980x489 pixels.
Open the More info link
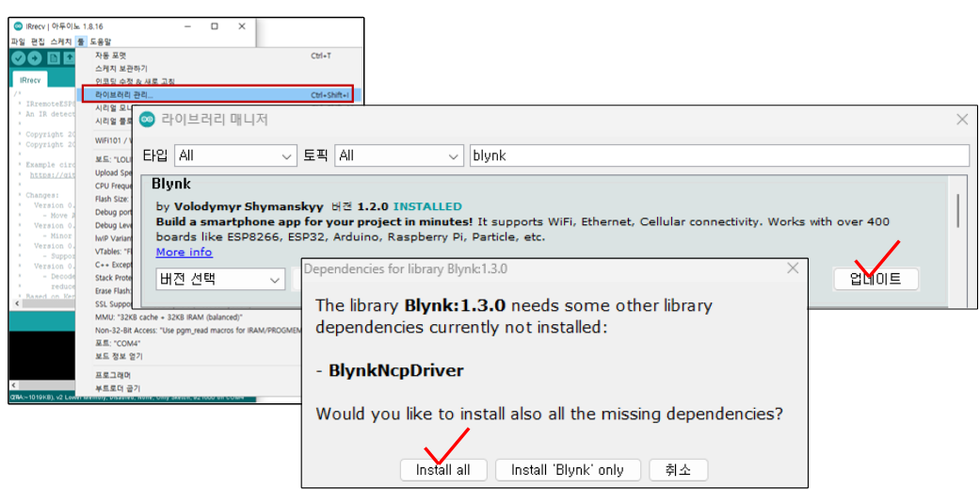click(x=184, y=252)
